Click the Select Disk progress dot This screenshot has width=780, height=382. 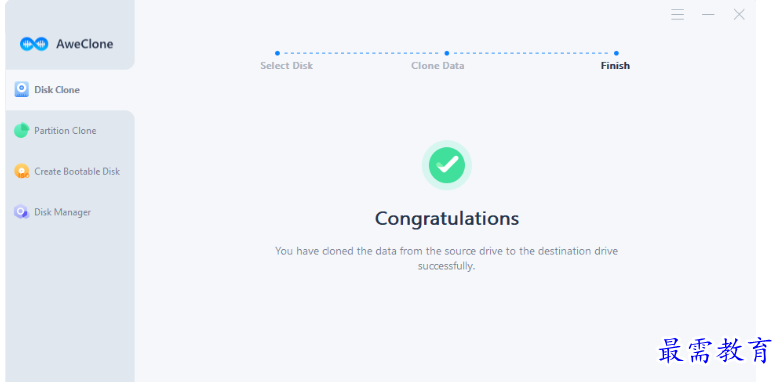pos(278,53)
